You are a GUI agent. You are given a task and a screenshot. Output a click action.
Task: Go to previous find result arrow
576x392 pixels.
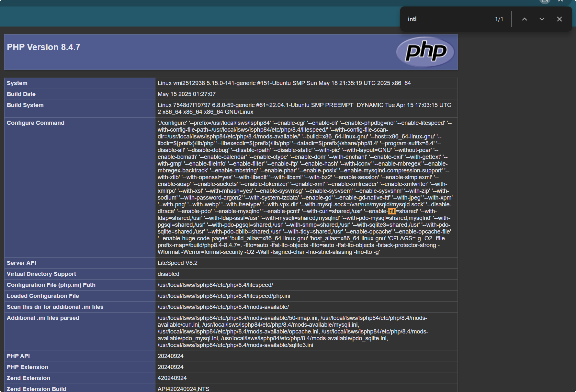[525, 19]
